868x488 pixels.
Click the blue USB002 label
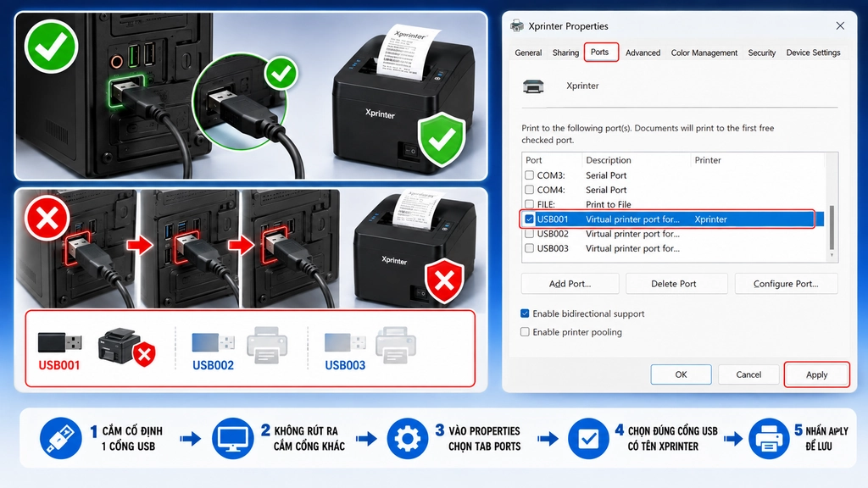(213, 365)
